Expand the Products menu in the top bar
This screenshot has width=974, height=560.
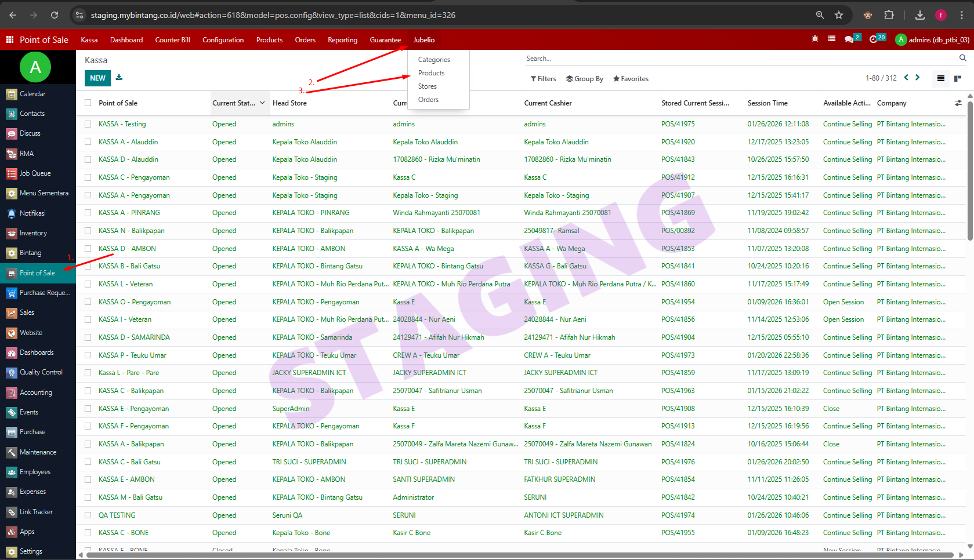point(269,40)
